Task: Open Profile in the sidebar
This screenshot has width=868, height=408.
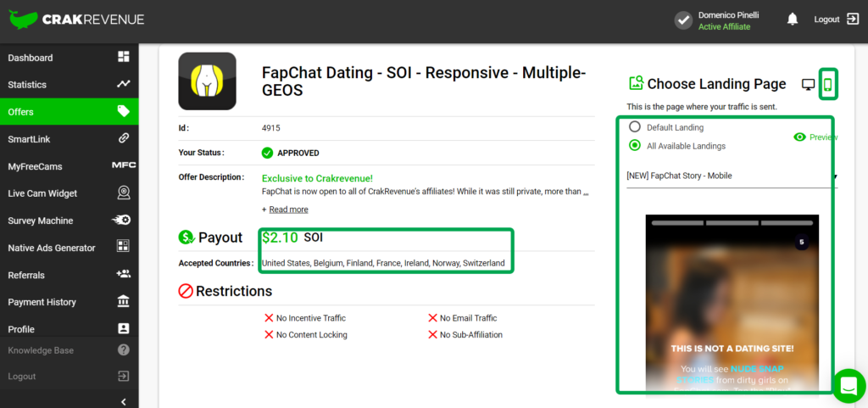Action: (x=21, y=329)
